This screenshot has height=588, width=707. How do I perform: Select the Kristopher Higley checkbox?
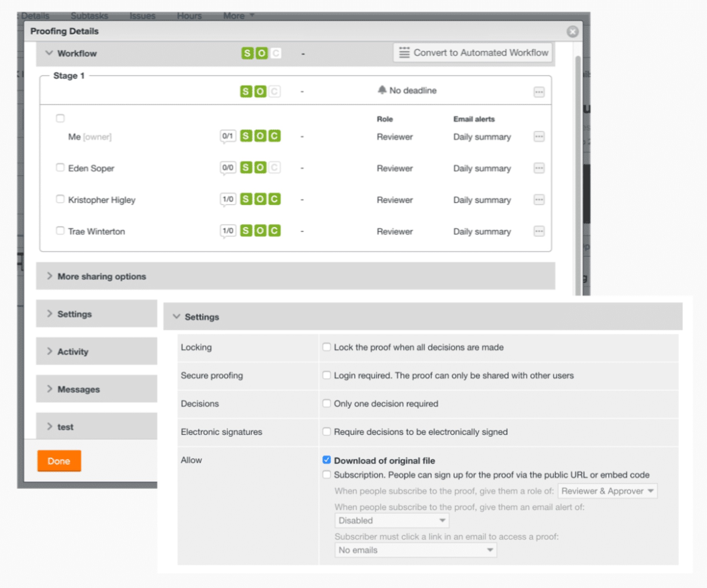point(60,199)
